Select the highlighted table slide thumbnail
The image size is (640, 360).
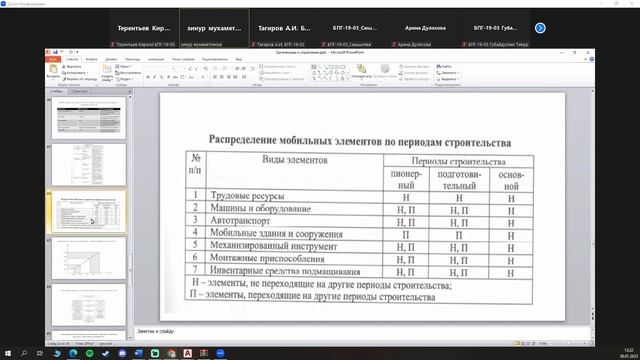89,211
